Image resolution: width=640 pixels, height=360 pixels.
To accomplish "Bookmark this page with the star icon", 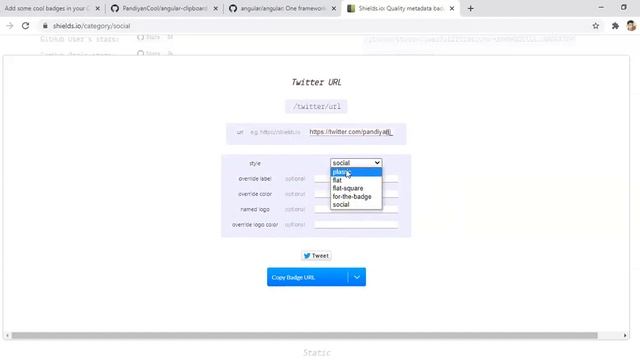I will tap(596, 26).
